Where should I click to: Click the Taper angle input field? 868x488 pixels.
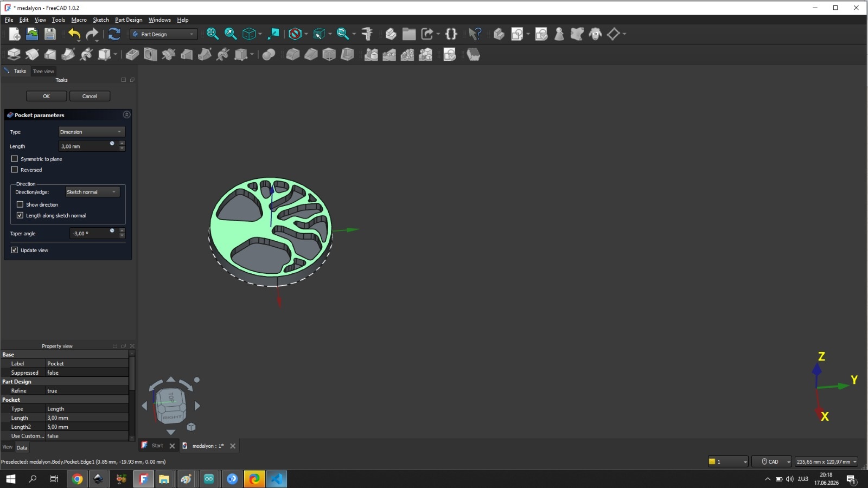tap(94, 233)
